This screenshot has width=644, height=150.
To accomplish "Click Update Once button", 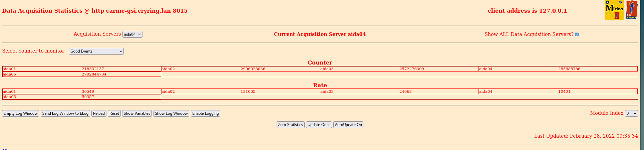I will coord(319,125).
